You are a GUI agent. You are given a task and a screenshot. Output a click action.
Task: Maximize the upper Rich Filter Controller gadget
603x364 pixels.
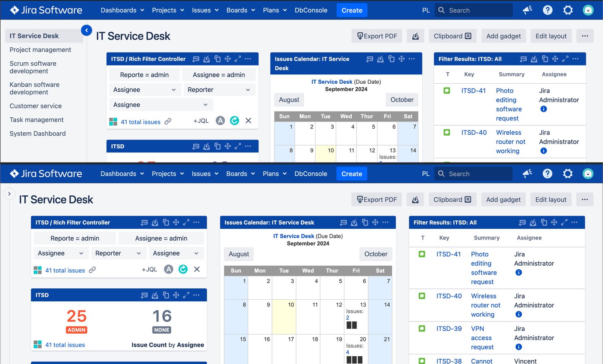(x=238, y=59)
